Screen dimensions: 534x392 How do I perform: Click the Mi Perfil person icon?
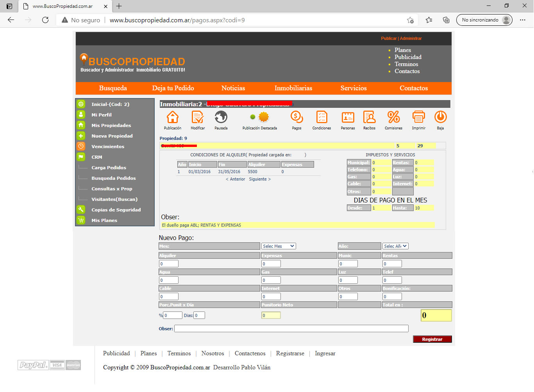(x=81, y=115)
